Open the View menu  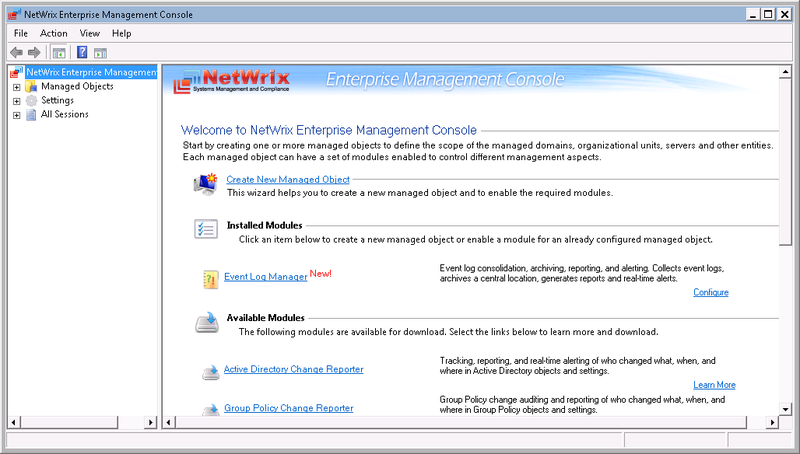[90, 33]
